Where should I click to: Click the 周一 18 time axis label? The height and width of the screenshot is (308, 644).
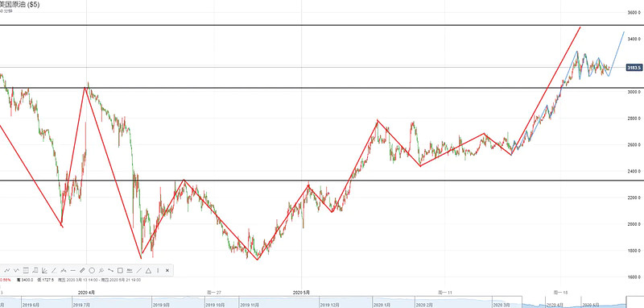pos(560,293)
